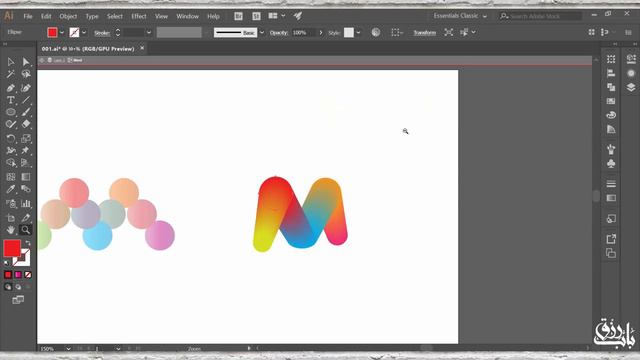Switch to the 001.ai document tab

click(x=88, y=49)
